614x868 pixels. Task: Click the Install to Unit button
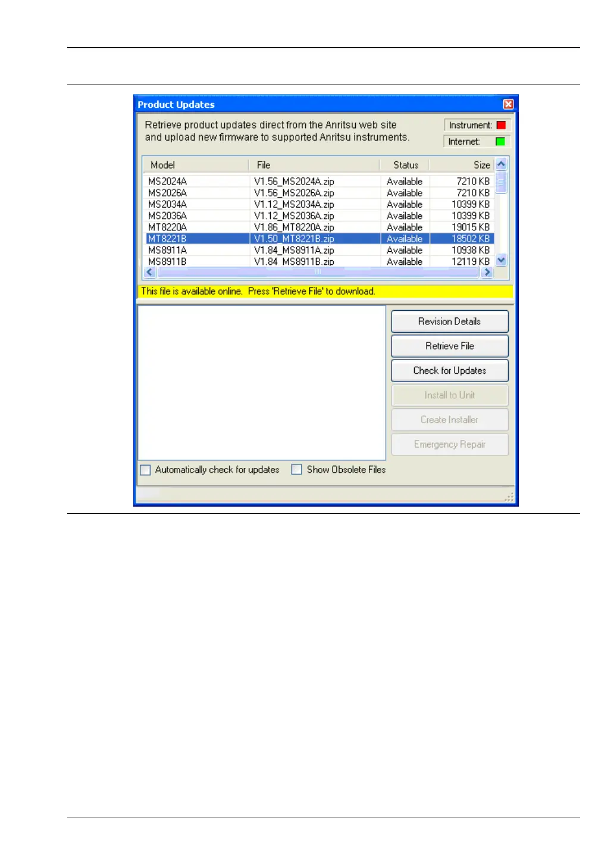pos(450,395)
